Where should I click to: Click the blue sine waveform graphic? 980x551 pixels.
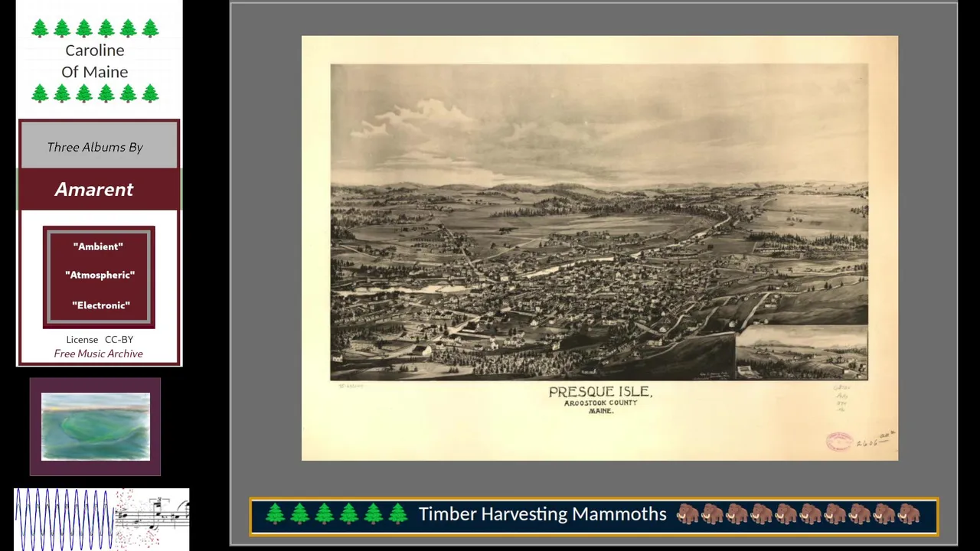64,519
